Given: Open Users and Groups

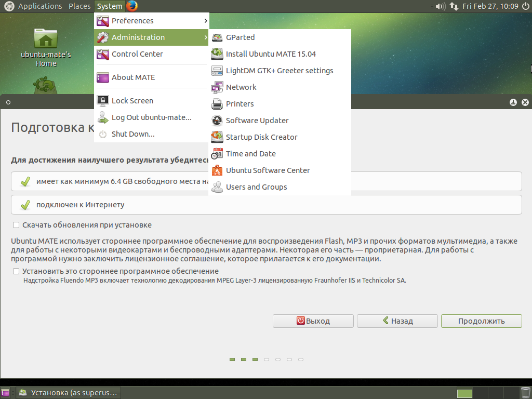Looking at the screenshot, I should pyautogui.click(x=255, y=187).
